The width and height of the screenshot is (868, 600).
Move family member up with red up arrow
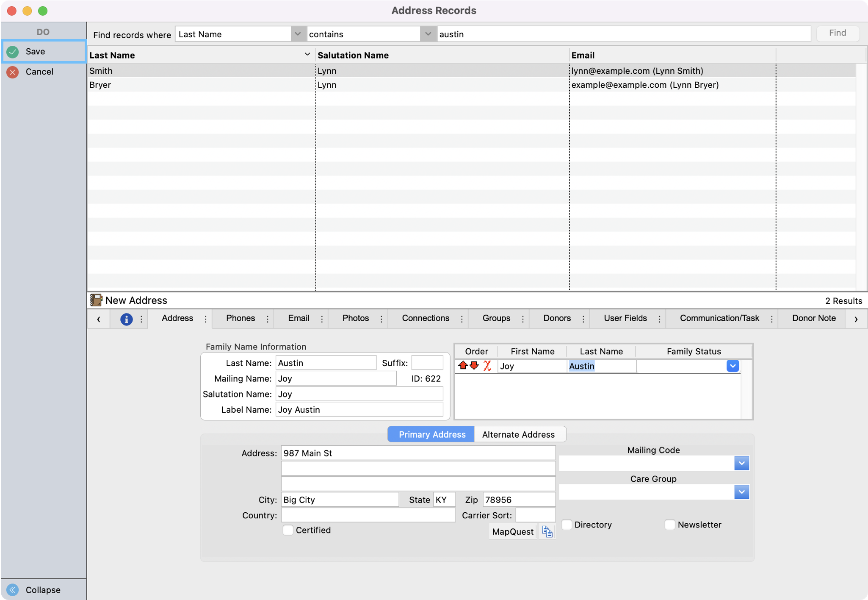coord(463,366)
